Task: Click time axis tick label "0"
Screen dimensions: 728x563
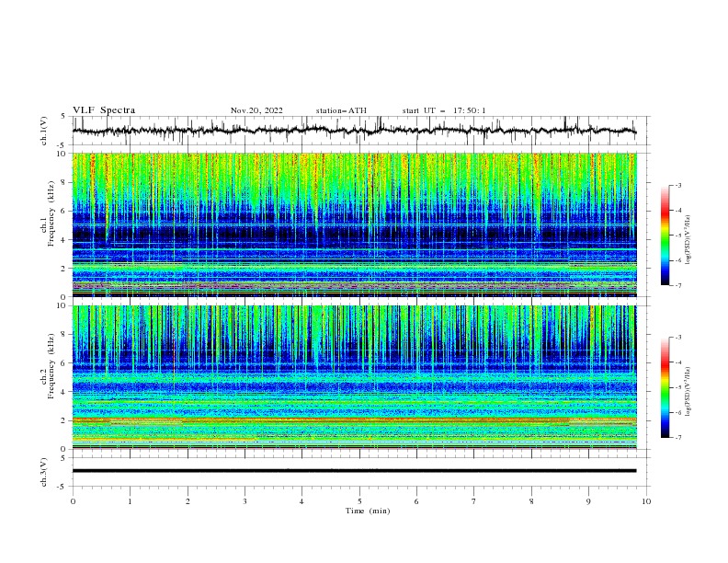Action: pyautogui.click(x=73, y=501)
